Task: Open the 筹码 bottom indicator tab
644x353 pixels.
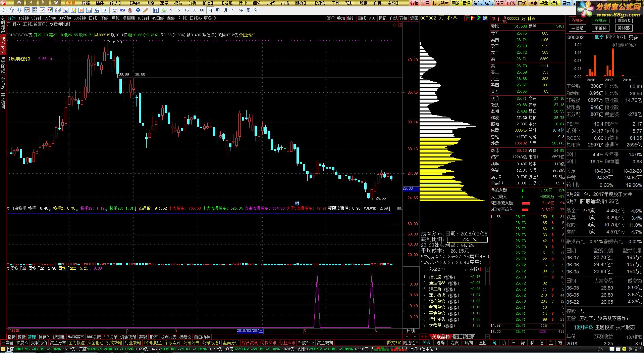Action: (143, 337)
